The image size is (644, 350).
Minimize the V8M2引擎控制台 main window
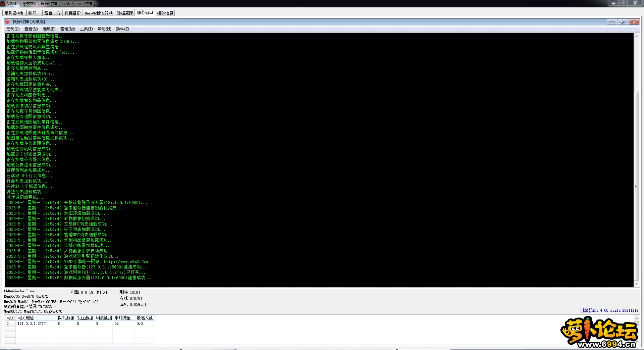point(613,3)
